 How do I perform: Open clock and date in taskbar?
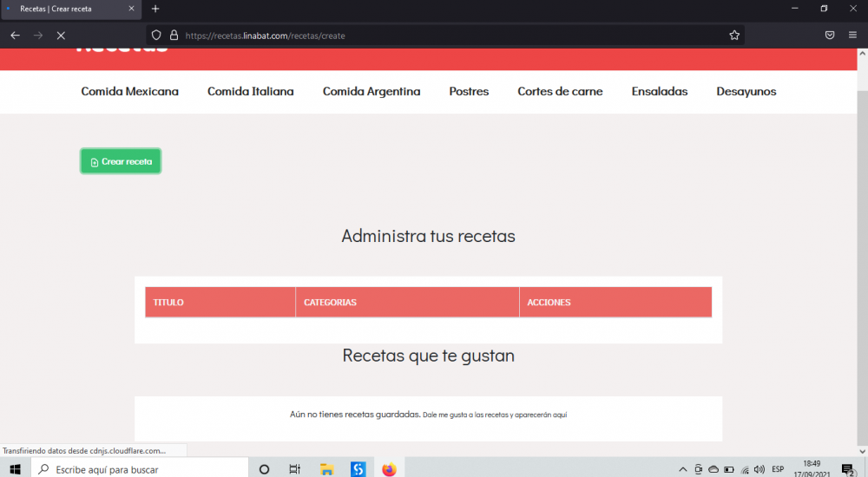click(x=812, y=468)
